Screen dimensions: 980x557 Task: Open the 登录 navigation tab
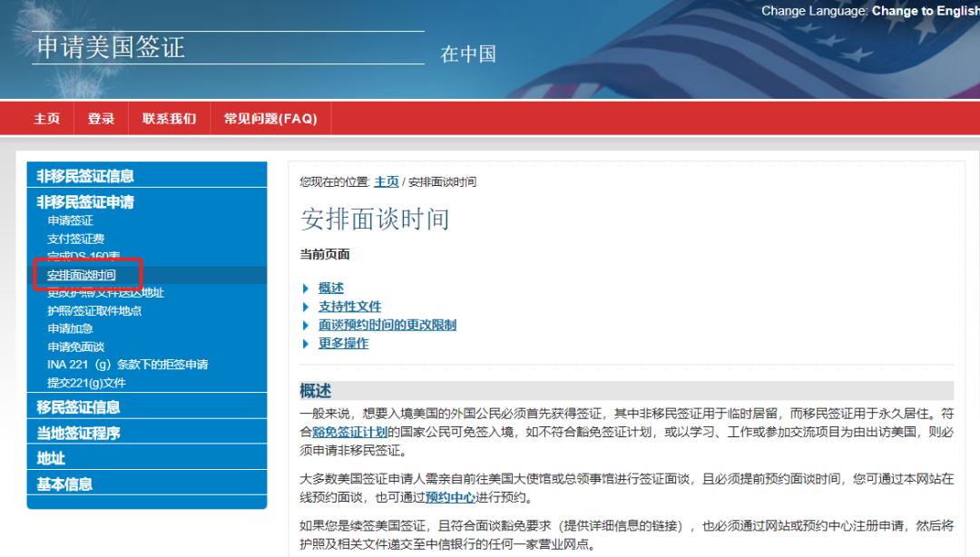(102, 119)
